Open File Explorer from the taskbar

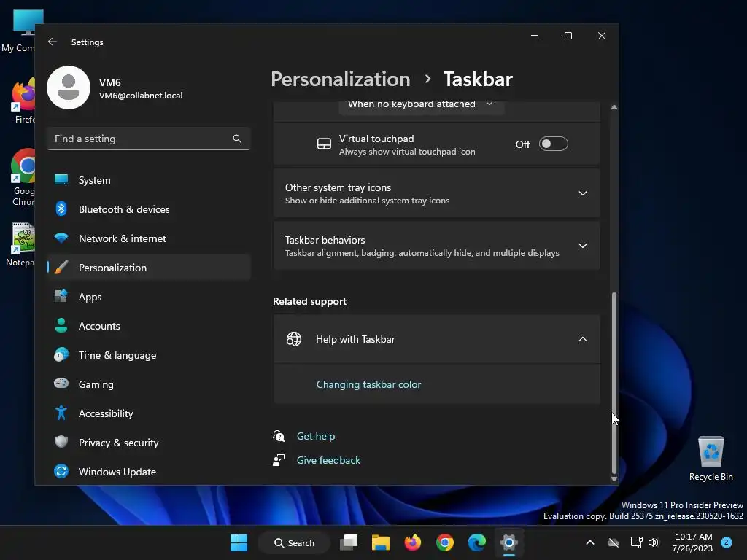coord(381,542)
